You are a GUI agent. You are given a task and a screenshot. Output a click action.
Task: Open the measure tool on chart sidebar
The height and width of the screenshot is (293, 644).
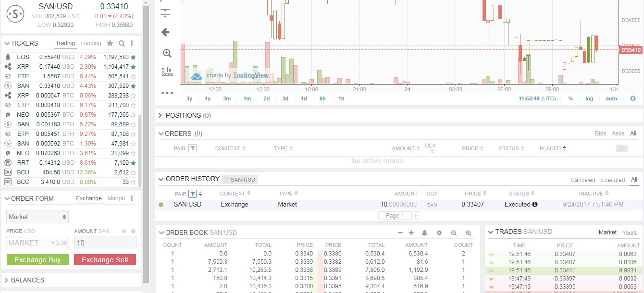[166, 71]
